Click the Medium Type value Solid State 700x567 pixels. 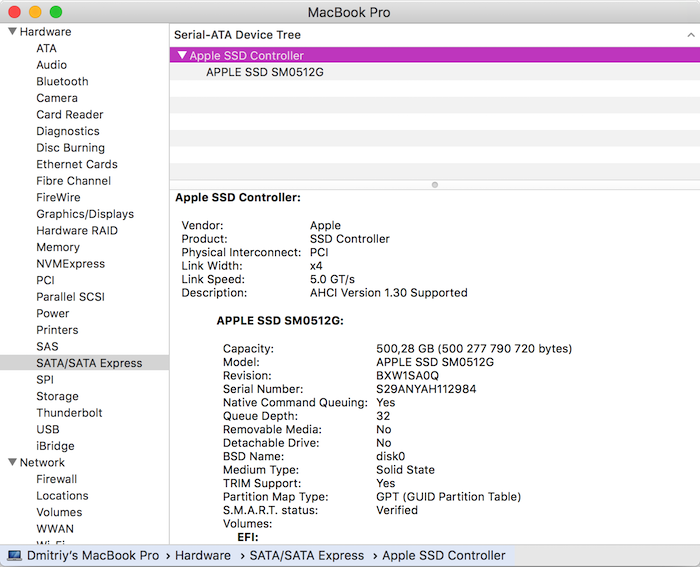pos(405,470)
